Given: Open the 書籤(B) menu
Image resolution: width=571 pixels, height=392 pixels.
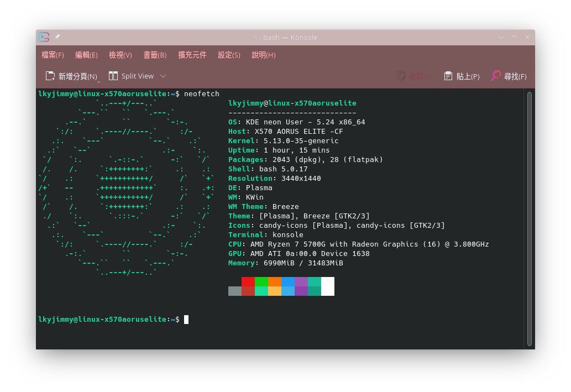Looking at the screenshot, I should tap(155, 55).
